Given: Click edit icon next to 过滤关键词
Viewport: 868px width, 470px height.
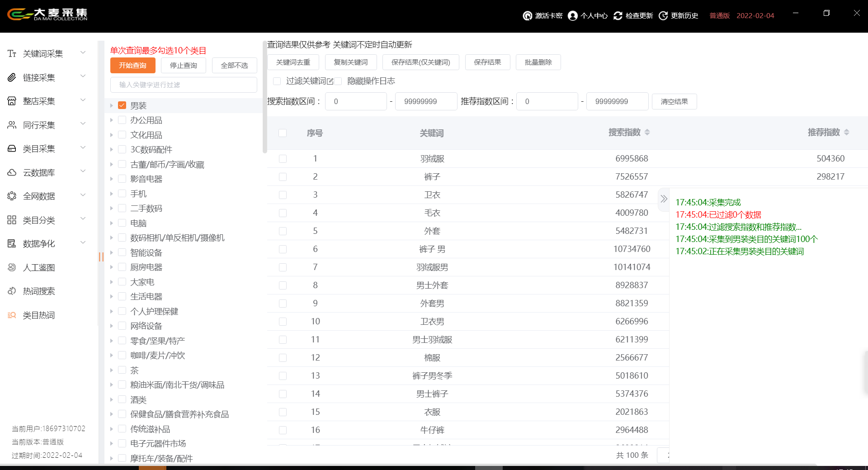Looking at the screenshot, I should [x=330, y=81].
